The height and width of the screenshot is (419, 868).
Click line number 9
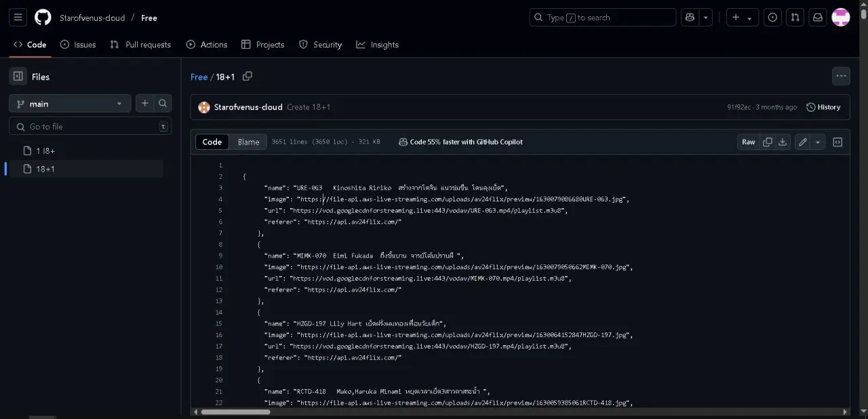click(x=220, y=256)
